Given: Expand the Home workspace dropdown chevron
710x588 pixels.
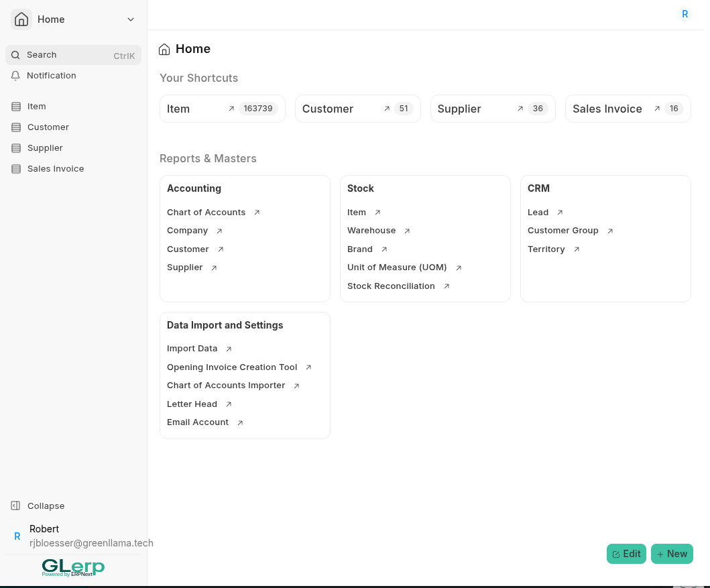Looking at the screenshot, I should coord(131,19).
